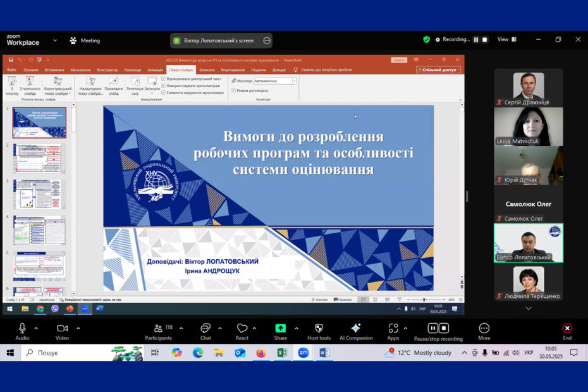
Task: Click the Copilot icon on the taskbar
Action: coord(176,353)
